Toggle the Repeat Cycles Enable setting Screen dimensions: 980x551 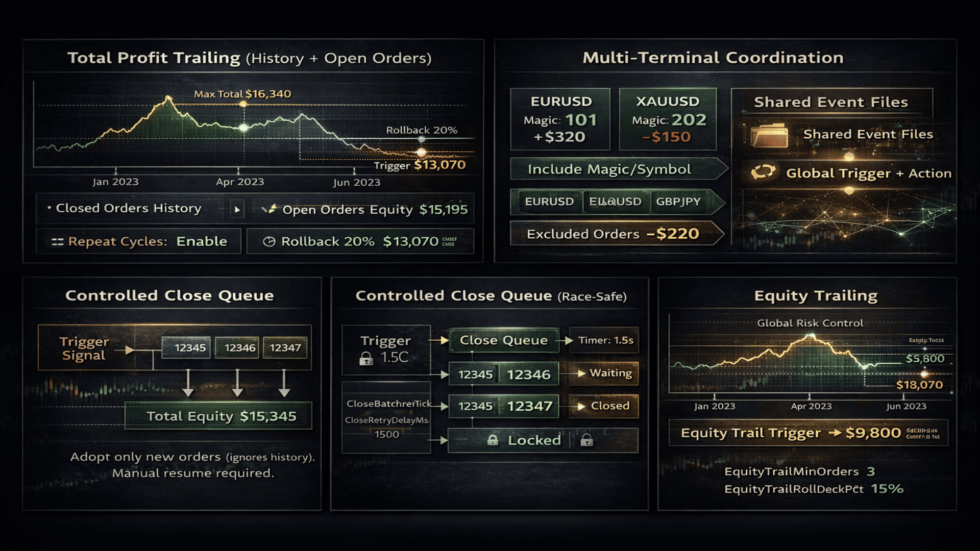pyautogui.click(x=202, y=241)
